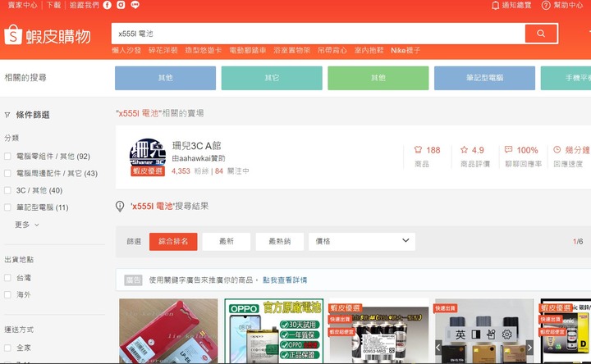The image size is (591, 364).
Task: Click the 蝦皮優選 badge under shop avatar
Action: click(148, 171)
